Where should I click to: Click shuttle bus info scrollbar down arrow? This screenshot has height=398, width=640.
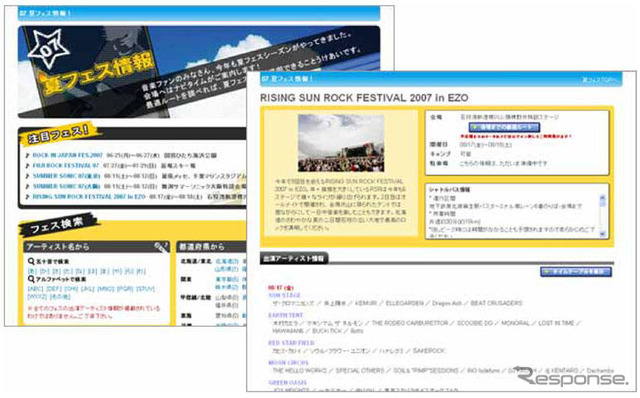click(x=602, y=234)
